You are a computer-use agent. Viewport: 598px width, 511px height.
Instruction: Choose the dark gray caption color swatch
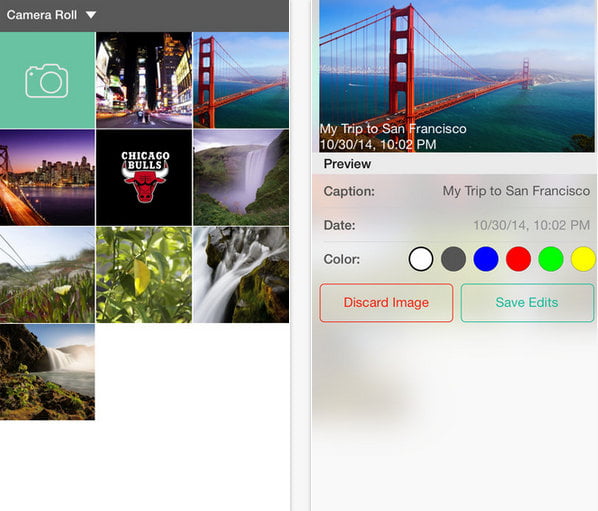453,259
